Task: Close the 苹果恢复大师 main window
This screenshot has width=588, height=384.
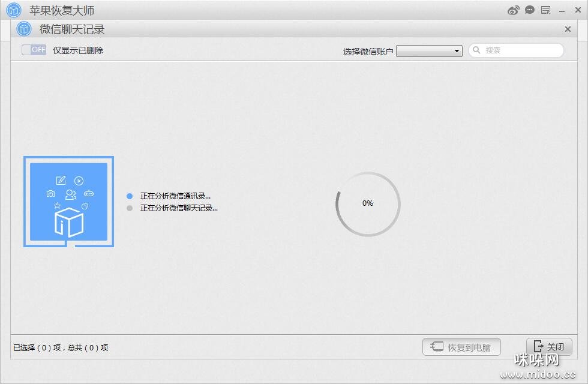Action: [578, 10]
